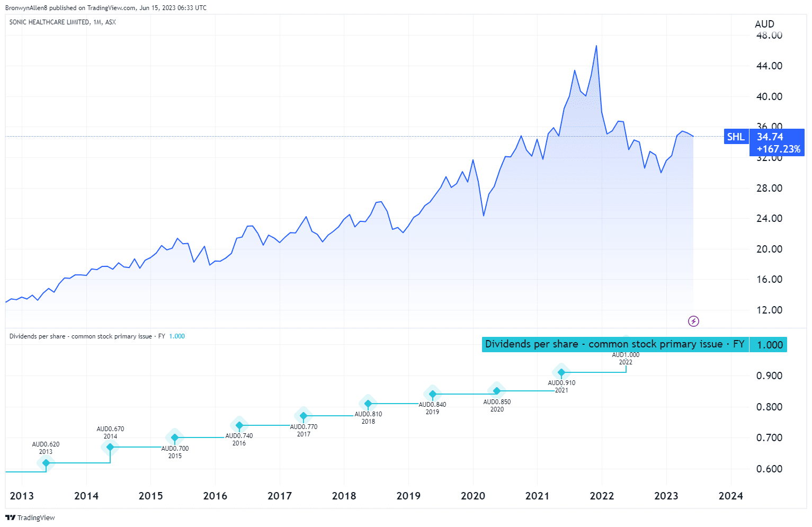Click the purple lightning trade icon
This screenshot has height=527, width=812.
693,321
